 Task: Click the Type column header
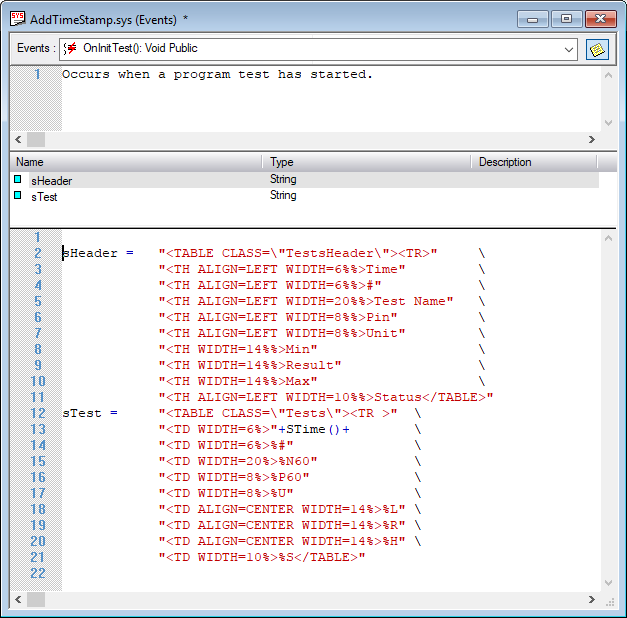pos(366,162)
